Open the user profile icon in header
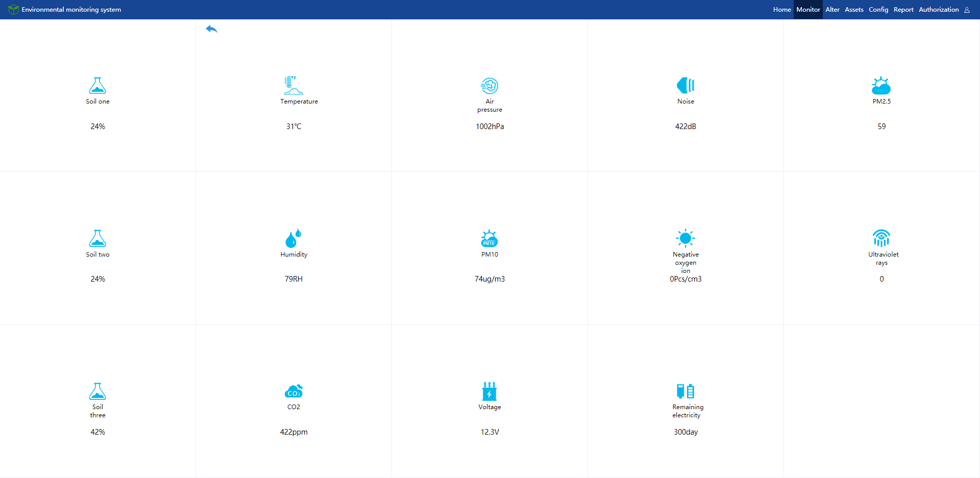Viewport: 980px width, 478px height. pyautogui.click(x=967, y=10)
